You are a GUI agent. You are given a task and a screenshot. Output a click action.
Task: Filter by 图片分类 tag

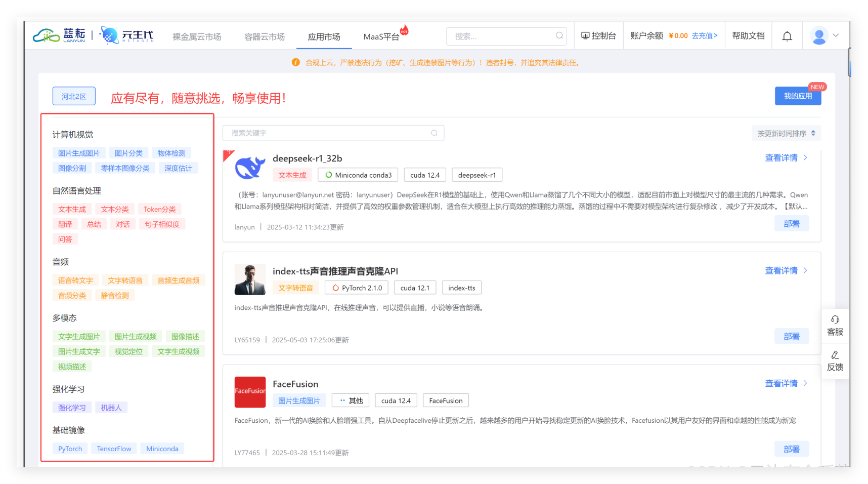[128, 153]
